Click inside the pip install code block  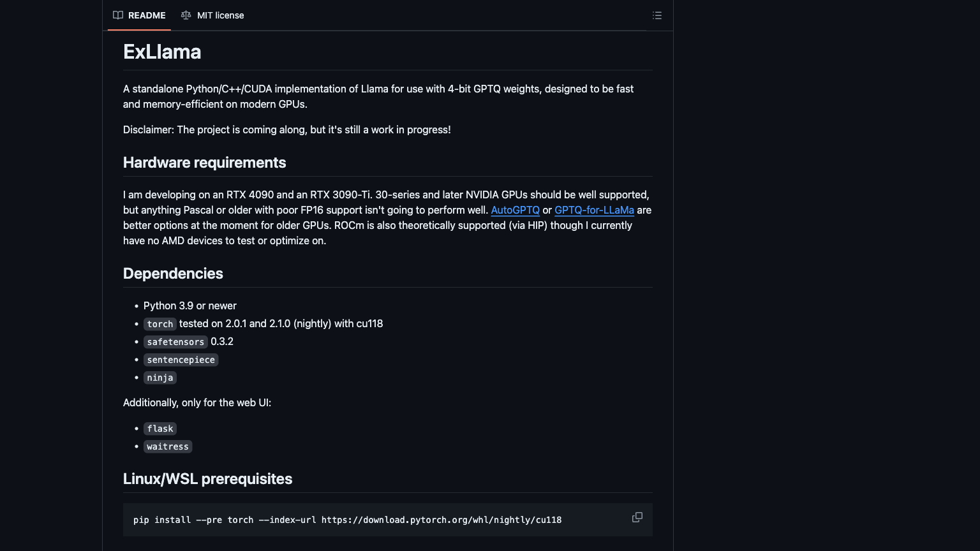click(x=347, y=520)
